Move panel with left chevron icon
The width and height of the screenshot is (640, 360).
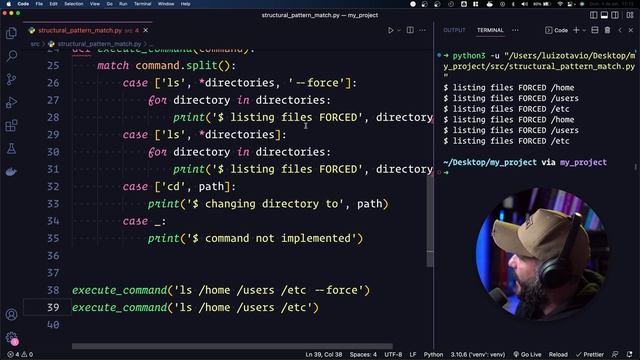click(620, 30)
